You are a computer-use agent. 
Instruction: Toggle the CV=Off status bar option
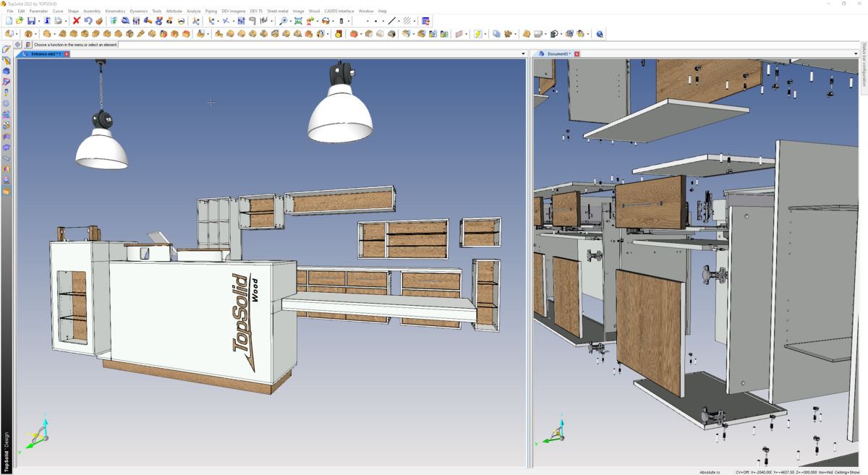pyautogui.click(x=743, y=472)
